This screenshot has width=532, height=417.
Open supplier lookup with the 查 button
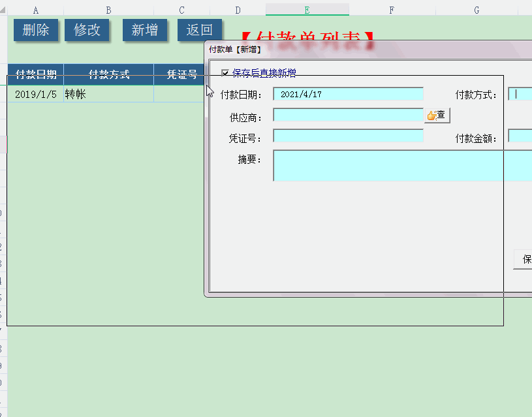point(437,116)
